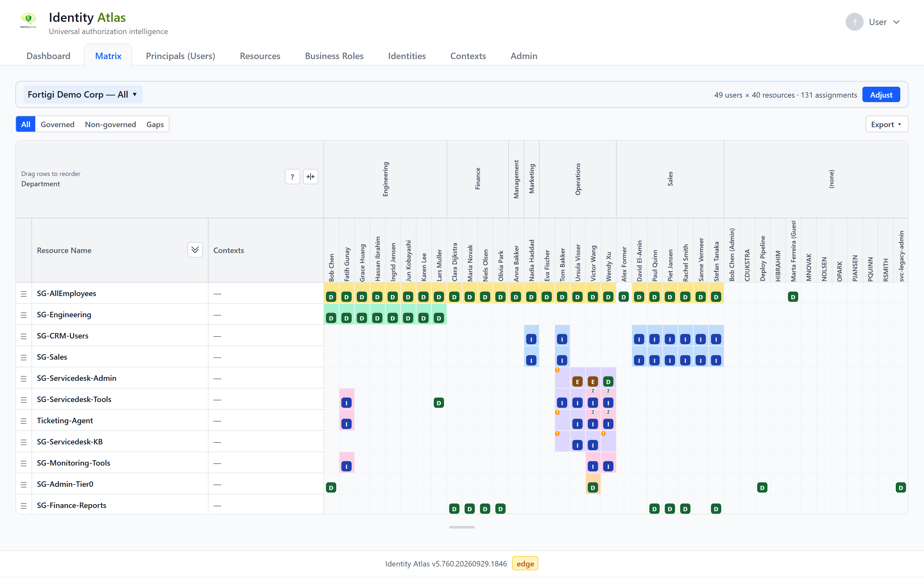924x578 pixels.
Task: Open the matrix help question-mark button
Action: 292,177
